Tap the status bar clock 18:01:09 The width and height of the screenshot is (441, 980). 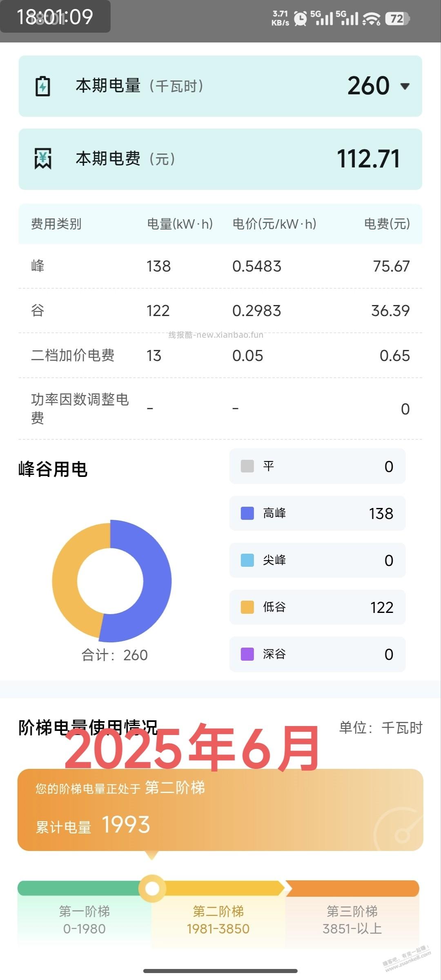[x=55, y=17]
